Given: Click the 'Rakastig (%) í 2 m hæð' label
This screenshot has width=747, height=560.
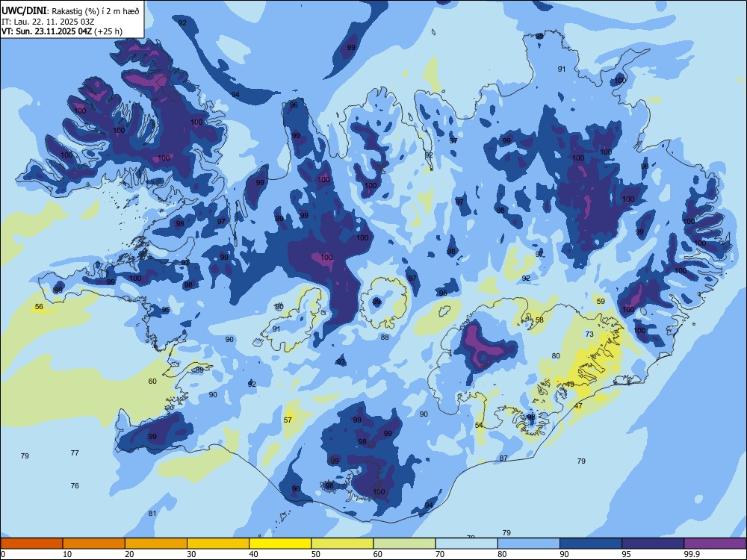Looking at the screenshot, I should click(x=96, y=11).
